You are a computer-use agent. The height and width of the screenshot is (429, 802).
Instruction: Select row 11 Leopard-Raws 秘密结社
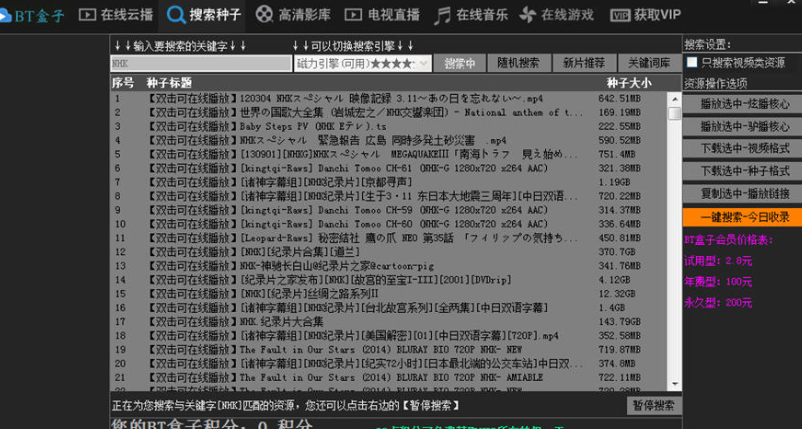tap(389, 238)
